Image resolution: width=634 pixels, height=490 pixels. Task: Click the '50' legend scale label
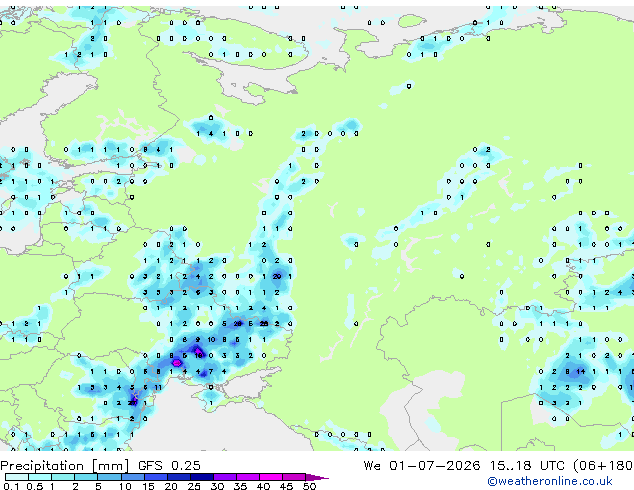pyautogui.click(x=310, y=486)
